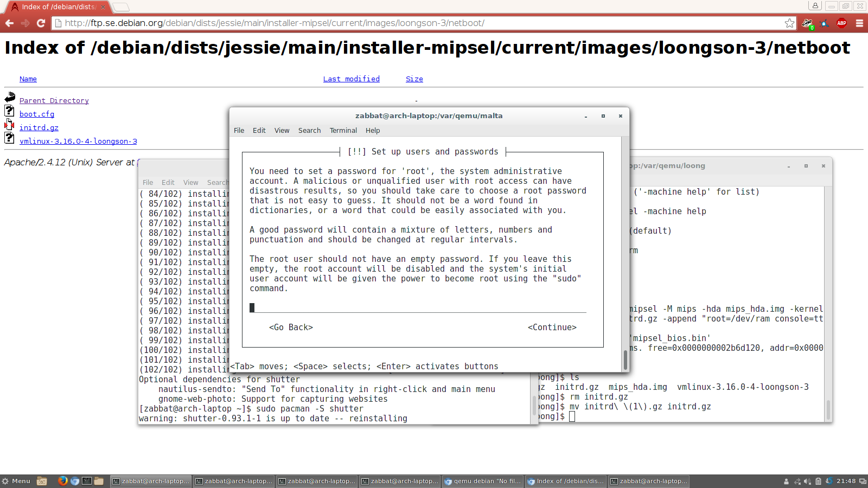Open the HTTPS Everywhere extension icon

825,23
